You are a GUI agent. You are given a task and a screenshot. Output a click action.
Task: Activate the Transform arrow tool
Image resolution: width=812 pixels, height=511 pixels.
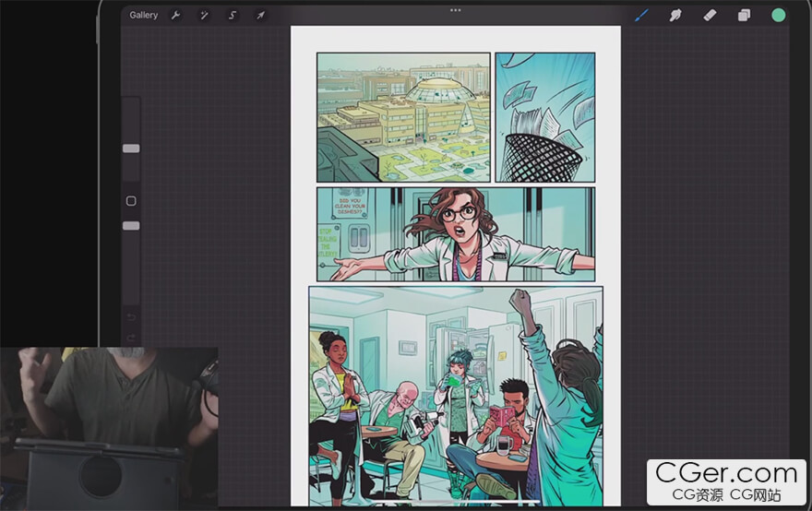(260, 15)
